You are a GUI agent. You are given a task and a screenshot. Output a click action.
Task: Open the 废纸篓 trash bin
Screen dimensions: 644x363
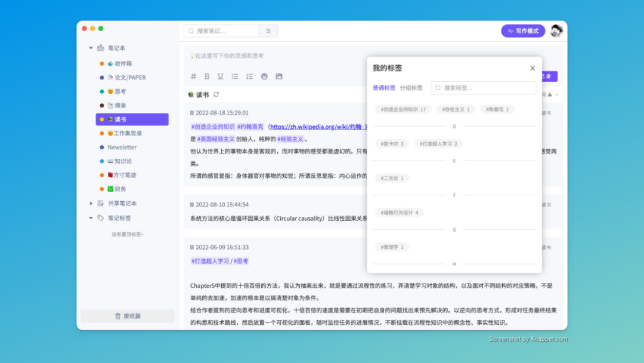128,316
